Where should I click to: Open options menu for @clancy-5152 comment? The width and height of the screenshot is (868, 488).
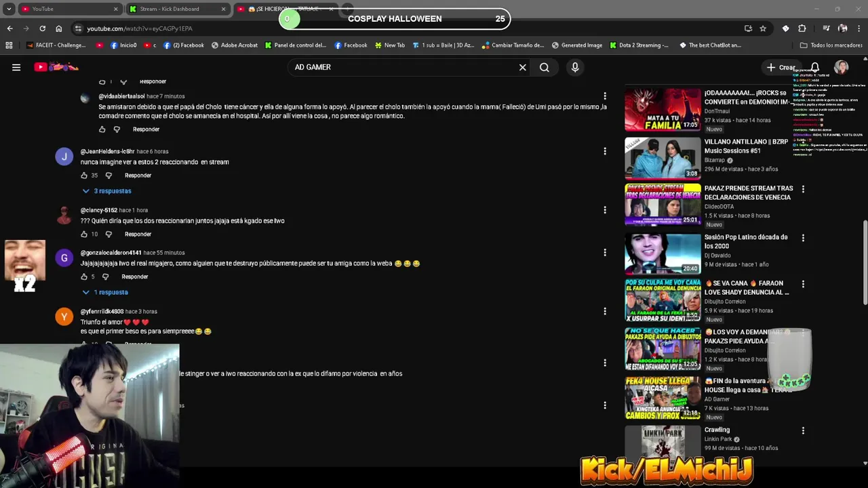(x=605, y=210)
